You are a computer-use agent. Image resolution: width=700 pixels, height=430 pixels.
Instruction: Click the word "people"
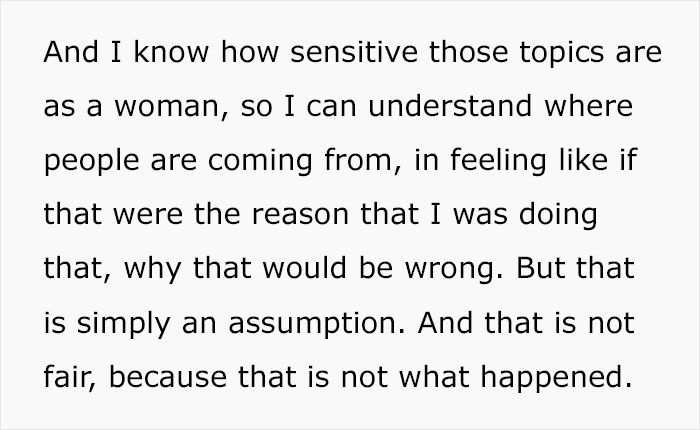(x=91, y=162)
